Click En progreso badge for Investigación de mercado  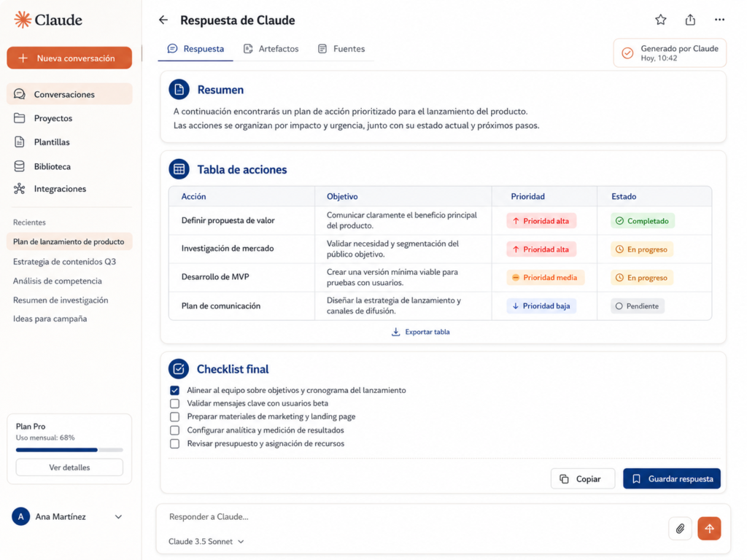(642, 249)
